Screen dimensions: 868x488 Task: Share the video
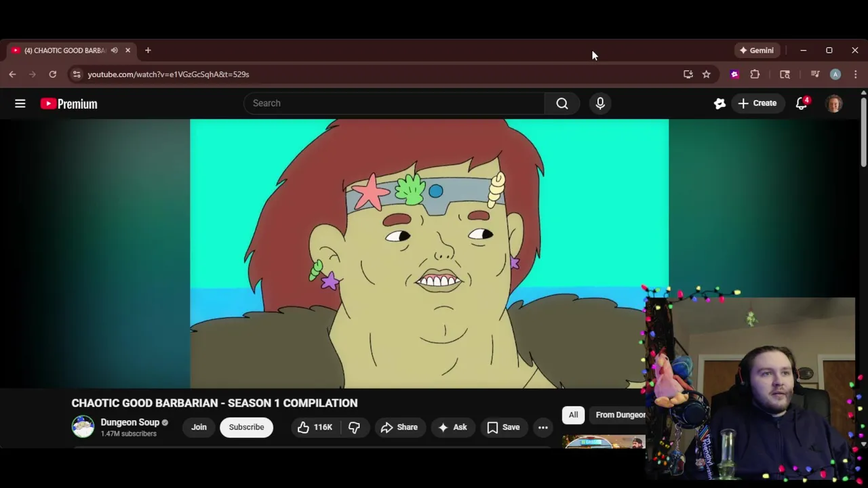[x=399, y=427]
